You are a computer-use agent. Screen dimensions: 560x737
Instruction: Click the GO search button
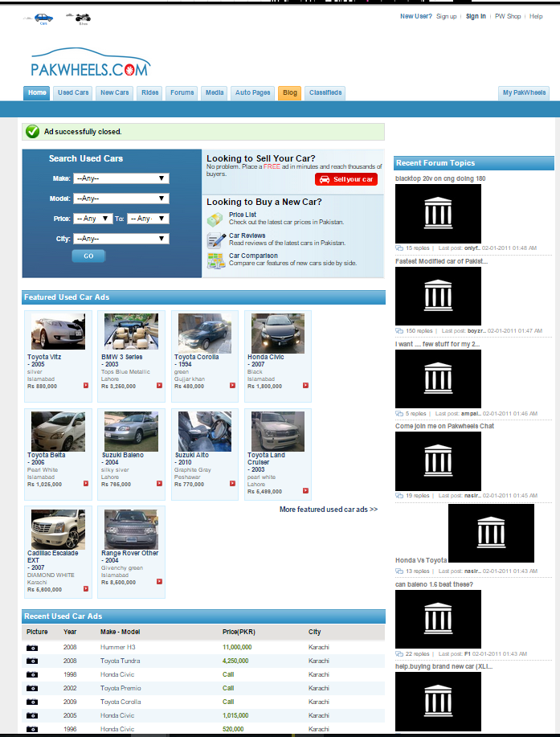88,256
